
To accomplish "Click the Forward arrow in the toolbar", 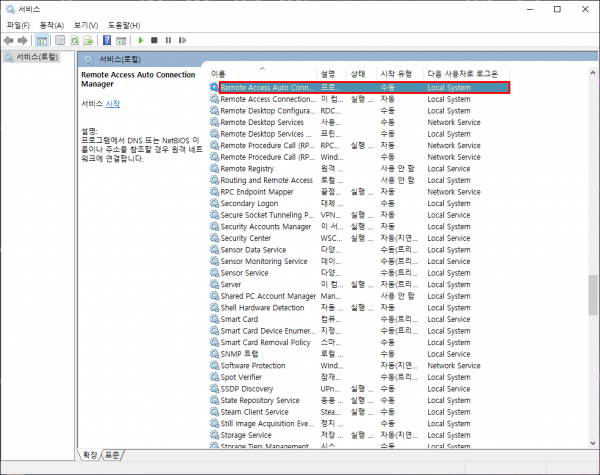I will (x=22, y=40).
